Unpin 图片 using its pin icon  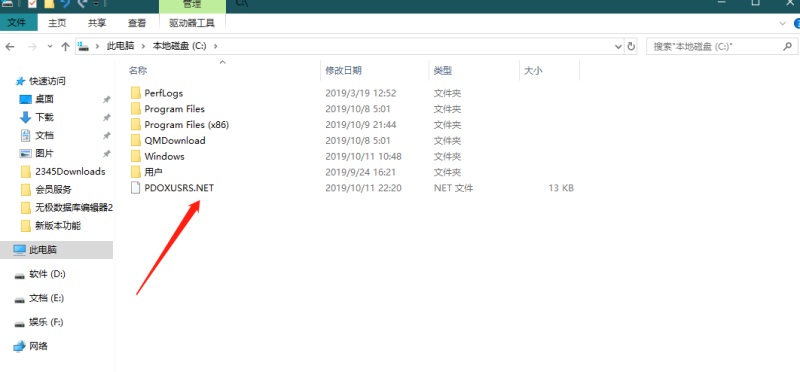[107, 154]
